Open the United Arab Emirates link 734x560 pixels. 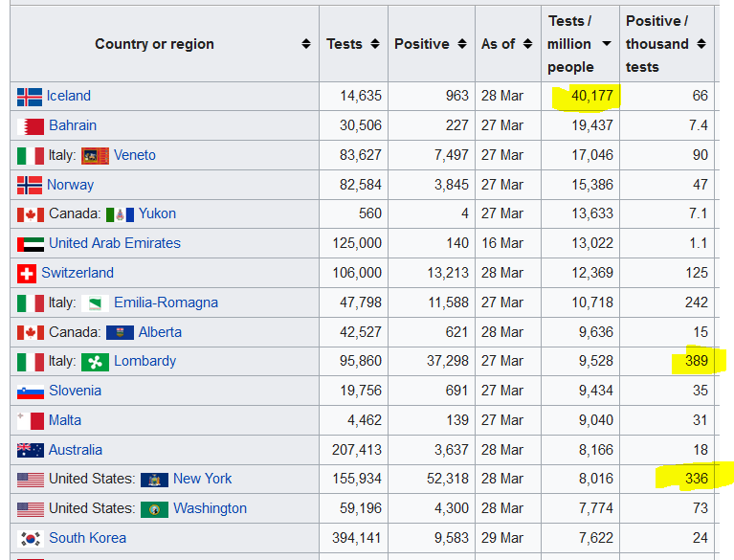115,243
